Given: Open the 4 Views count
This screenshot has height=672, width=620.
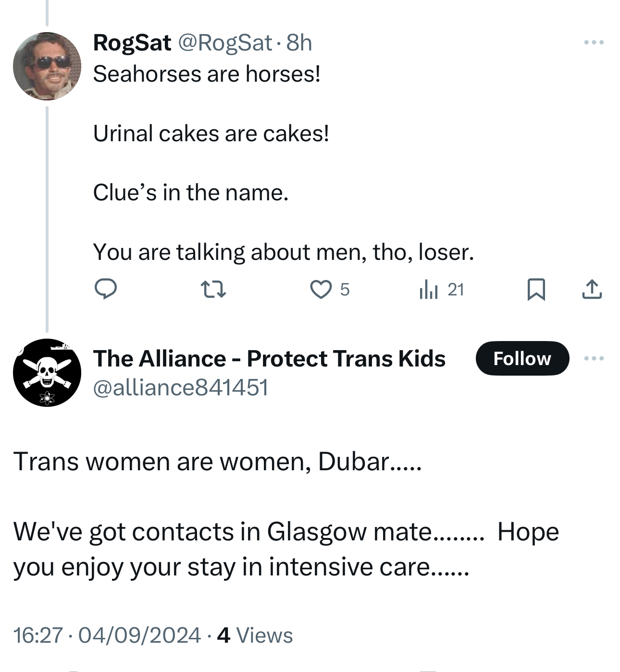Looking at the screenshot, I should coord(255,635).
